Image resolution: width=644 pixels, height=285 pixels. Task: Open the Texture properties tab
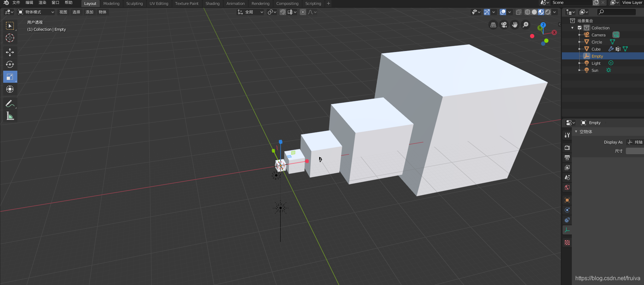(x=567, y=243)
